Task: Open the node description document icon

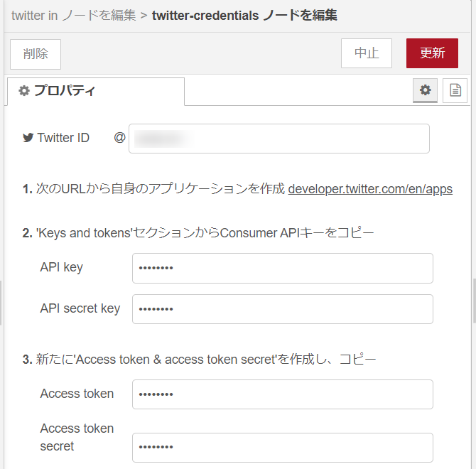Action: pyautogui.click(x=455, y=90)
